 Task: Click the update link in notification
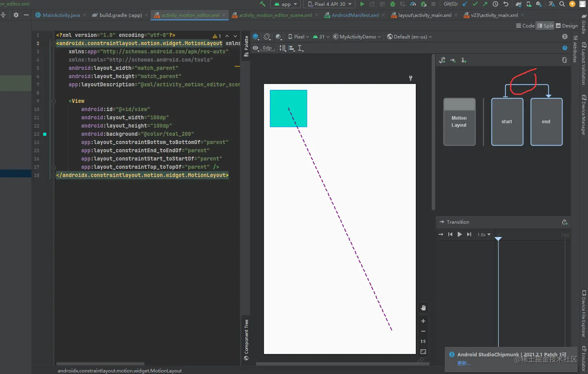point(464,363)
